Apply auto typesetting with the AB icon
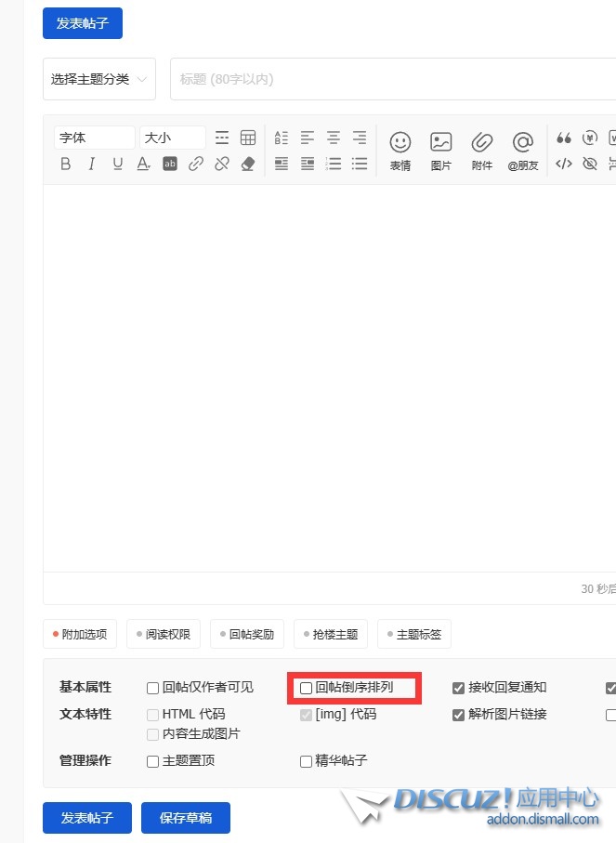 282,138
